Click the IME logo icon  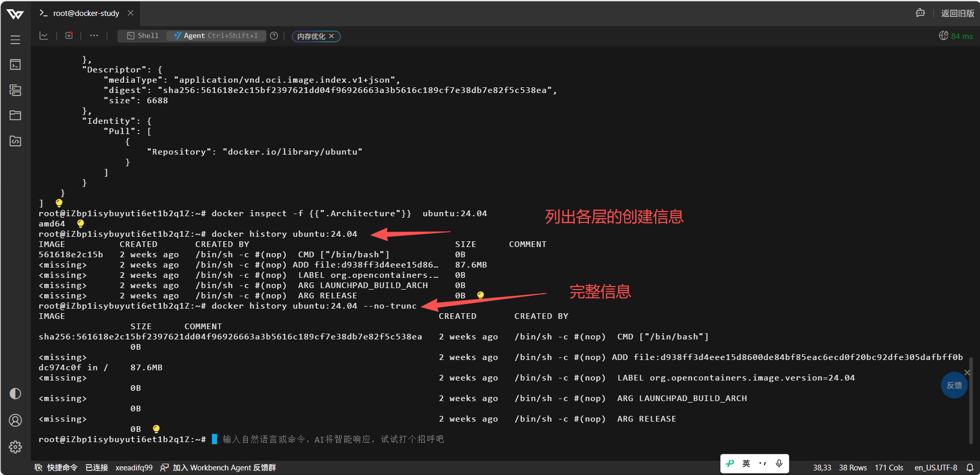[x=730, y=463]
